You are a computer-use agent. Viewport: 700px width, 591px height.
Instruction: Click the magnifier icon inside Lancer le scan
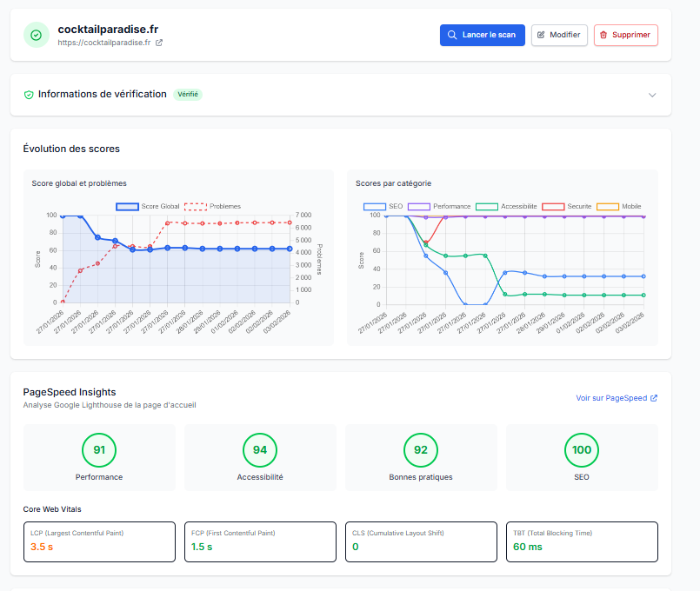click(453, 35)
